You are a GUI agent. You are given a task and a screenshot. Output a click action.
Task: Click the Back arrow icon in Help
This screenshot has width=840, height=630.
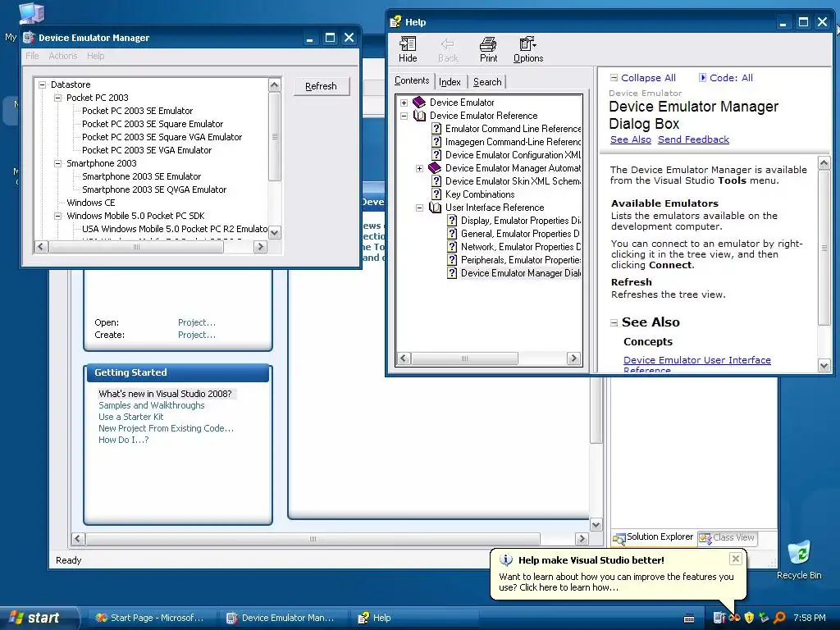click(448, 44)
